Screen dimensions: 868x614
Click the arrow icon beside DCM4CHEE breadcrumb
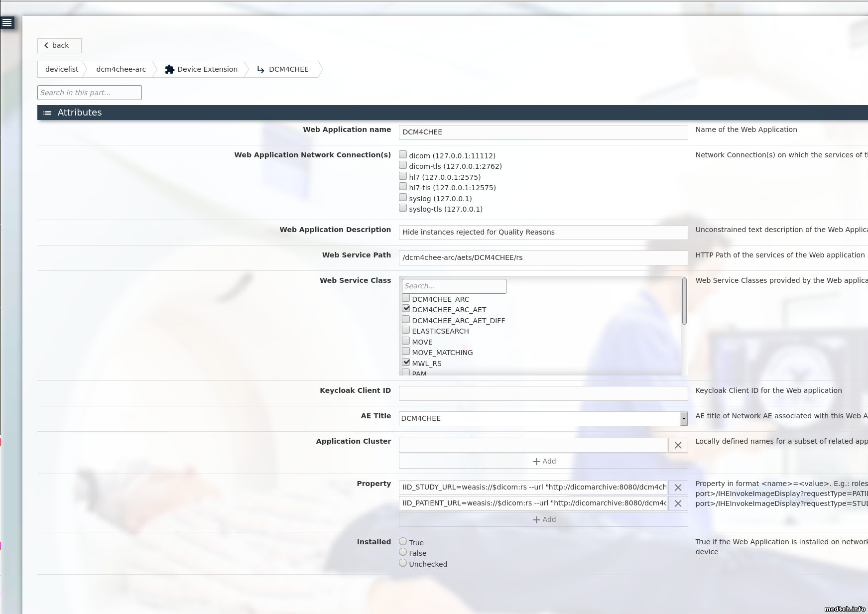(x=260, y=69)
